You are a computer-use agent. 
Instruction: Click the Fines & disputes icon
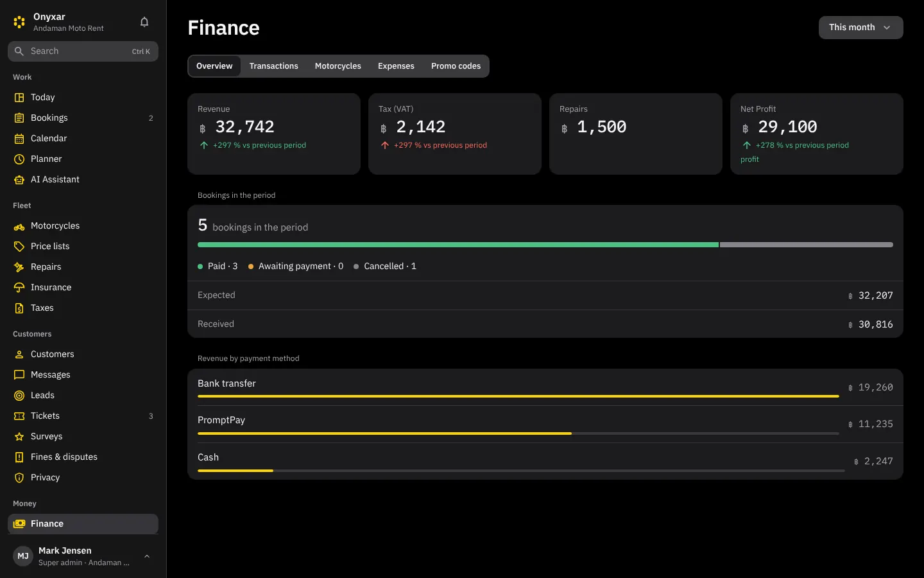point(19,457)
